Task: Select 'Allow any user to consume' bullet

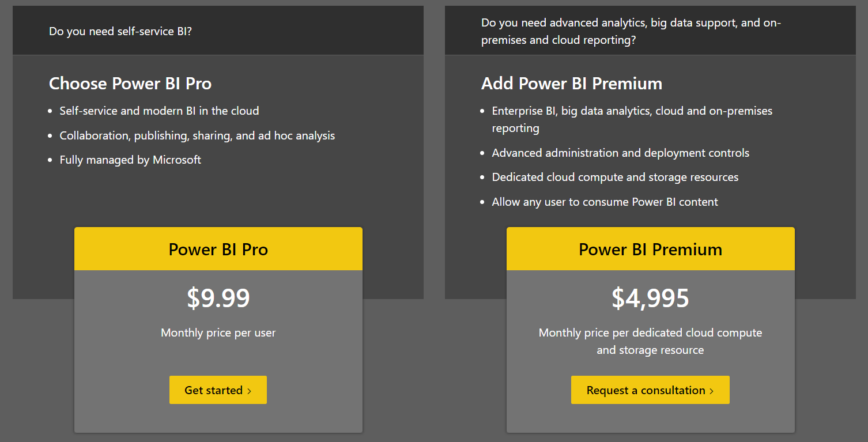Action: 605,202
